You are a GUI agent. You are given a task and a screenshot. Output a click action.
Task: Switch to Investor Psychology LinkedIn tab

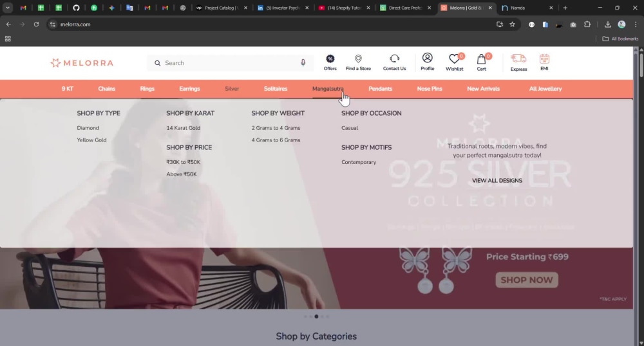282,8
